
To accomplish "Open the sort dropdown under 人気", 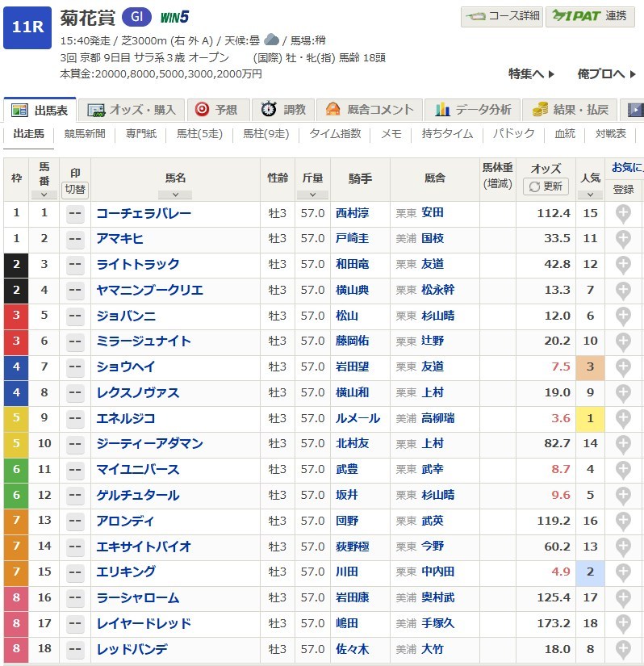I will pyautogui.click(x=590, y=195).
